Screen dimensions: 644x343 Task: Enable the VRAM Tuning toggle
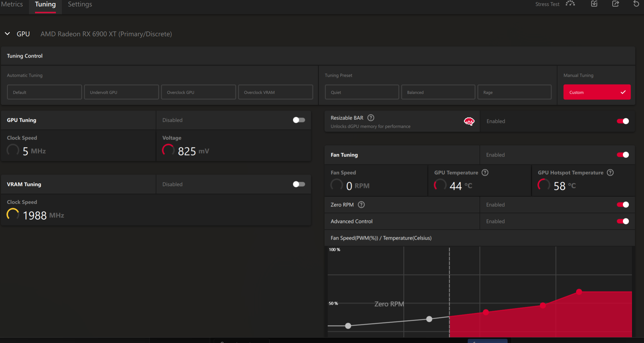[x=299, y=184]
